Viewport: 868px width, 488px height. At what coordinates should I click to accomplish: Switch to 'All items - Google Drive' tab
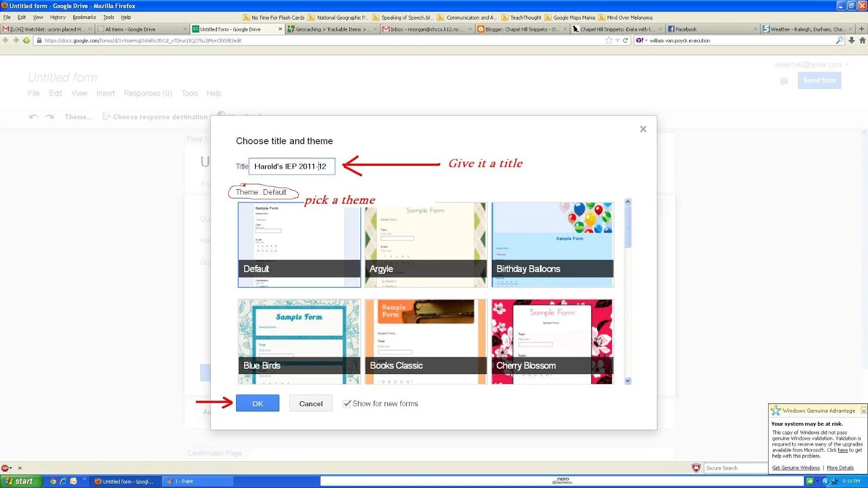pyautogui.click(x=142, y=29)
